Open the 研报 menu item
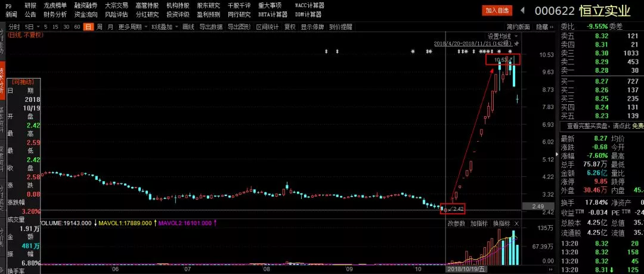The width and height of the screenshot is (644, 274). click(x=30, y=6)
